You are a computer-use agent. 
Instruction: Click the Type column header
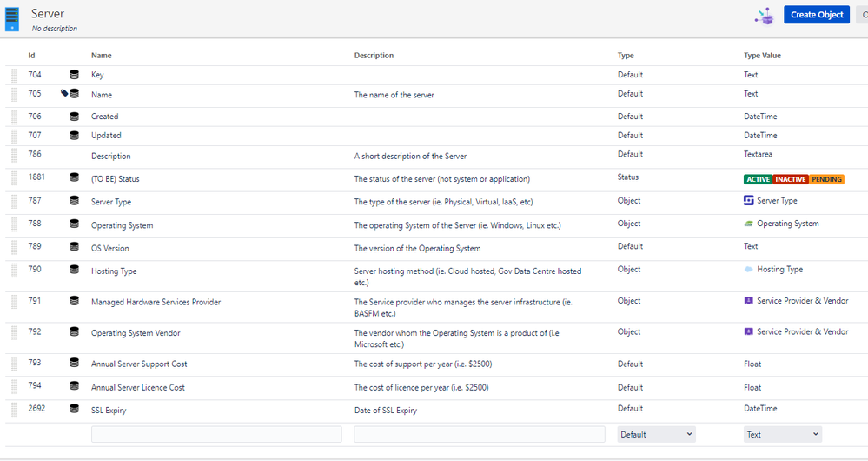point(626,56)
